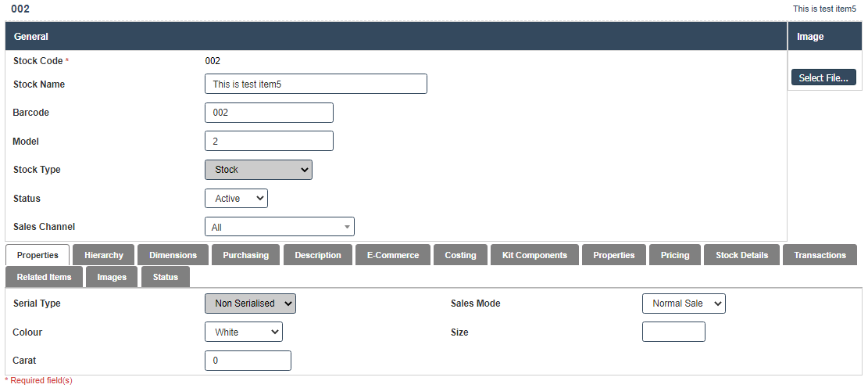
Task: View the Stock Details tab
Action: click(741, 255)
